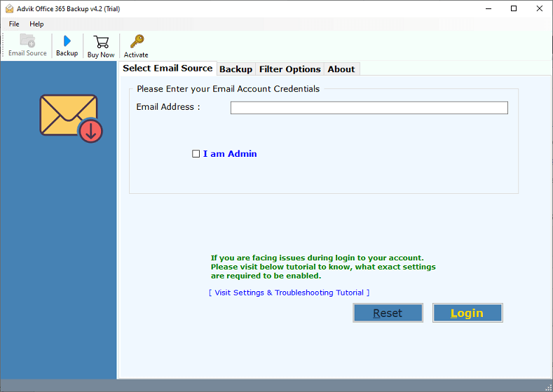
Task: Tick the I am Admin checkbox
Action: tap(196, 154)
